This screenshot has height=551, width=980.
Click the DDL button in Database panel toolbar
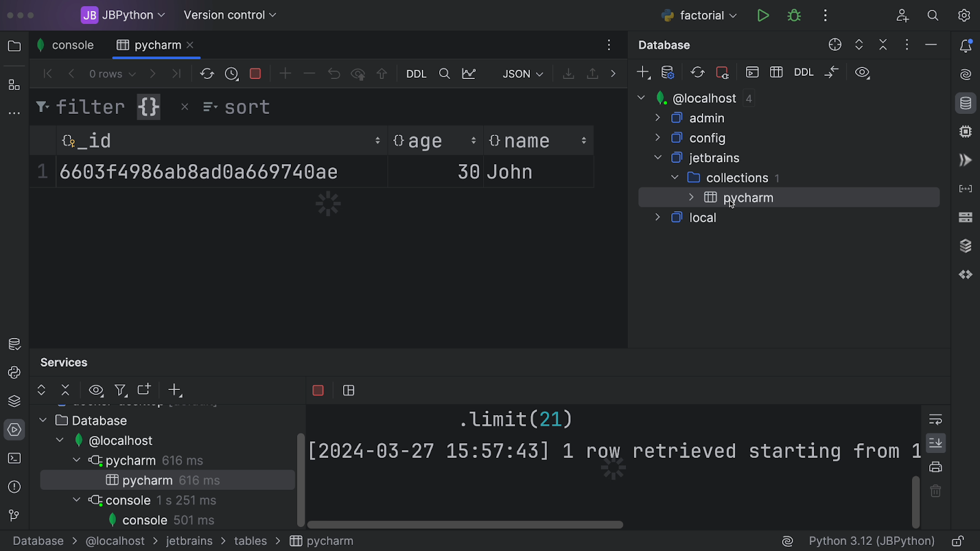(804, 72)
